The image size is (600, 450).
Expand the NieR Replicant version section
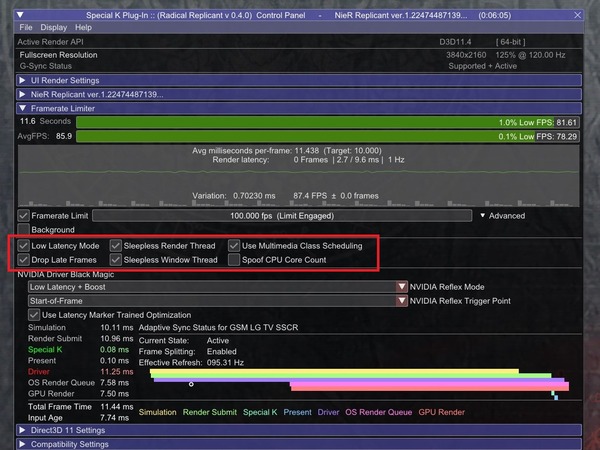22,94
